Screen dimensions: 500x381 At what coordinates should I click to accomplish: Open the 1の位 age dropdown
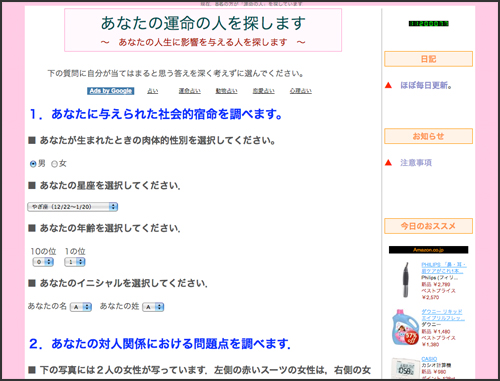click(75, 262)
